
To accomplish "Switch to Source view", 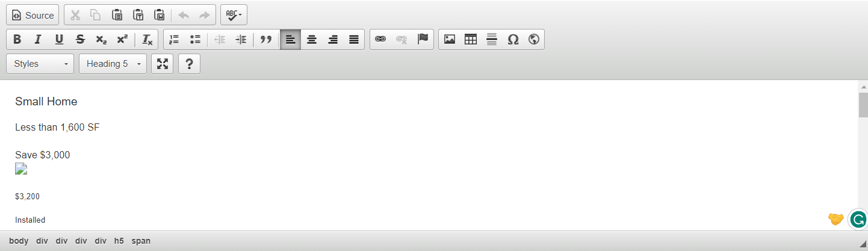I will click(x=33, y=15).
